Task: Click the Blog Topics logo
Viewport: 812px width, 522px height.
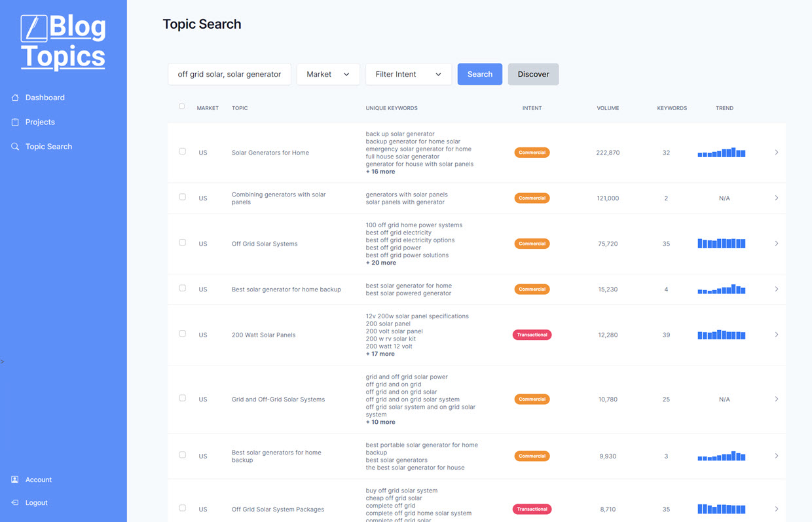Action: pyautogui.click(x=63, y=42)
